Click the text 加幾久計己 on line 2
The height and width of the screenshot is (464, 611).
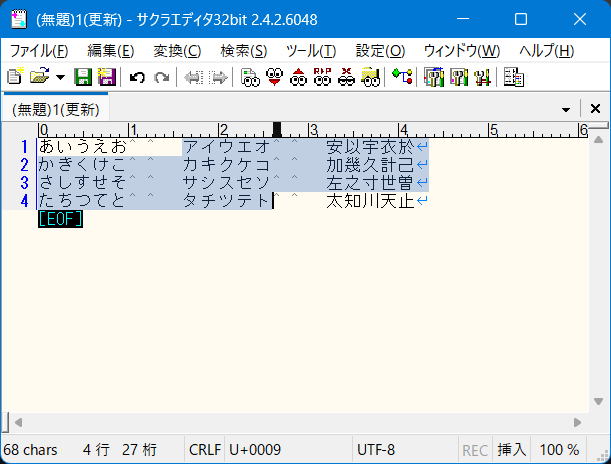(x=370, y=165)
